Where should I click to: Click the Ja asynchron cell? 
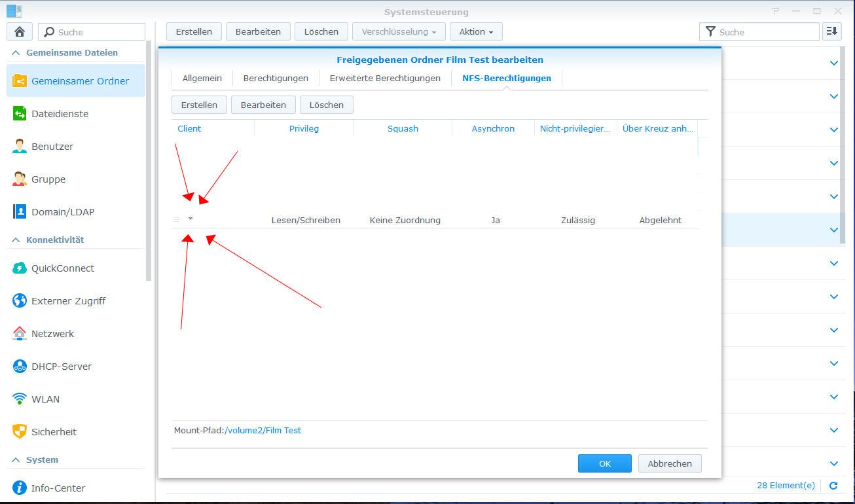tap(496, 221)
